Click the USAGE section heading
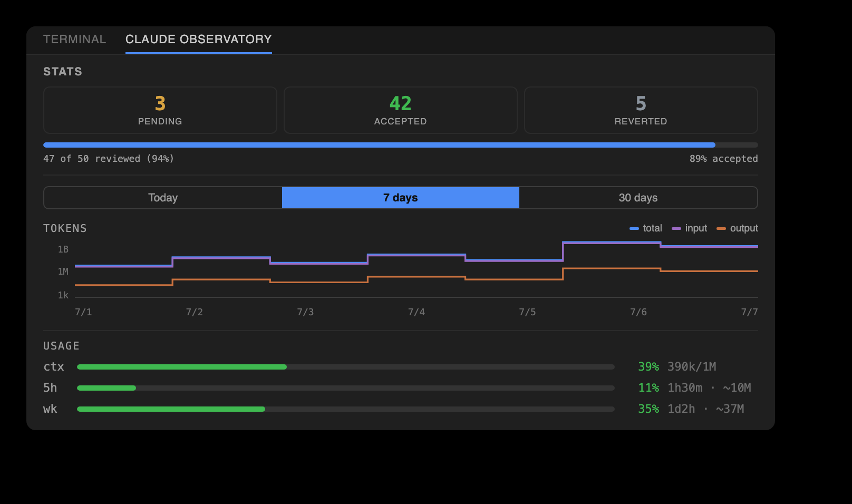This screenshot has width=852, height=504. [x=61, y=346]
